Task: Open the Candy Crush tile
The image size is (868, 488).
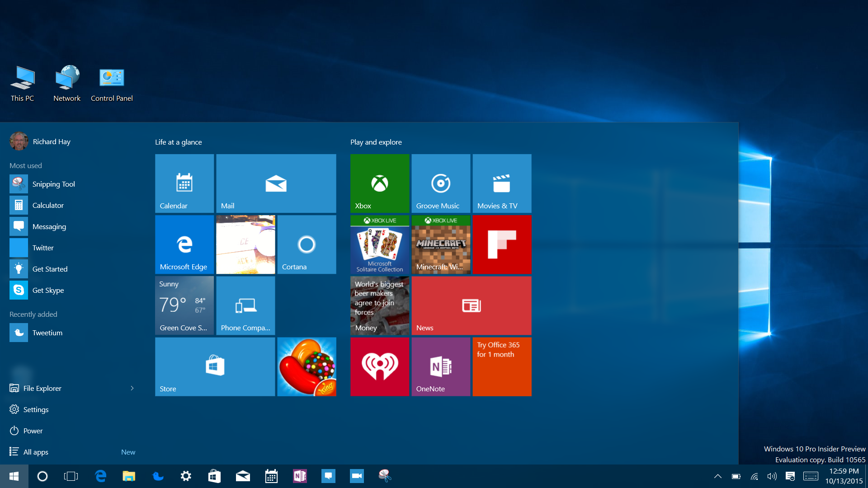Action: pos(307,366)
